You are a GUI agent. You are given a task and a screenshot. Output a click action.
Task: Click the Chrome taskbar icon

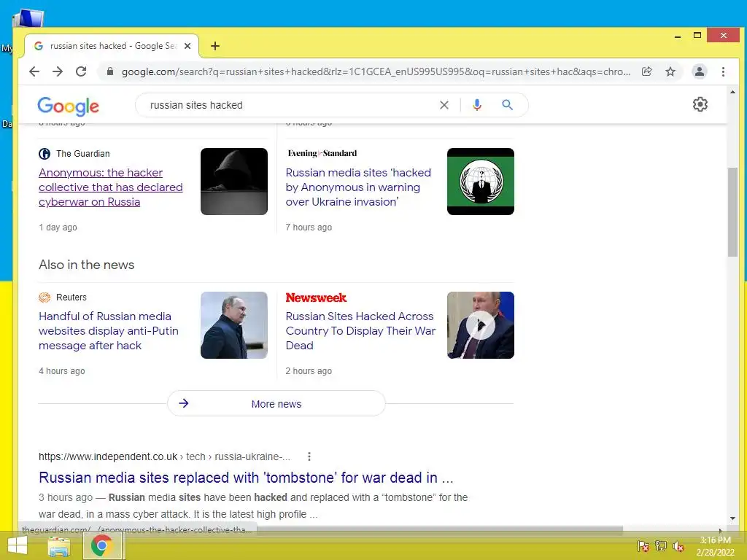pos(101,545)
